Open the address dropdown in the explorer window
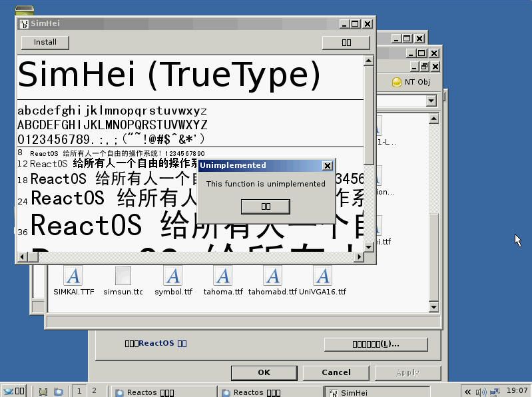The height and width of the screenshot is (397, 532). [431, 101]
